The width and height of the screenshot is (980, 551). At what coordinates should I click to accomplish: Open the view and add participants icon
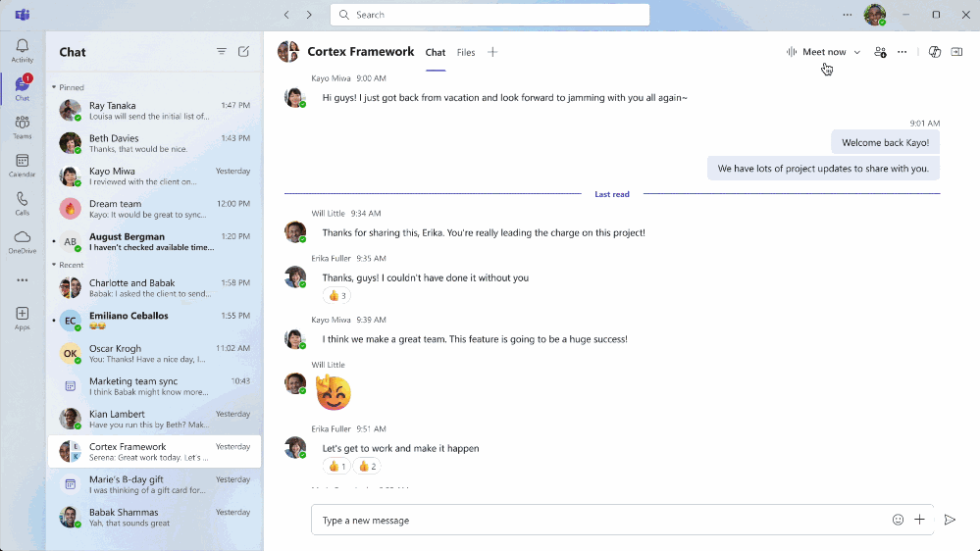[880, 52]
